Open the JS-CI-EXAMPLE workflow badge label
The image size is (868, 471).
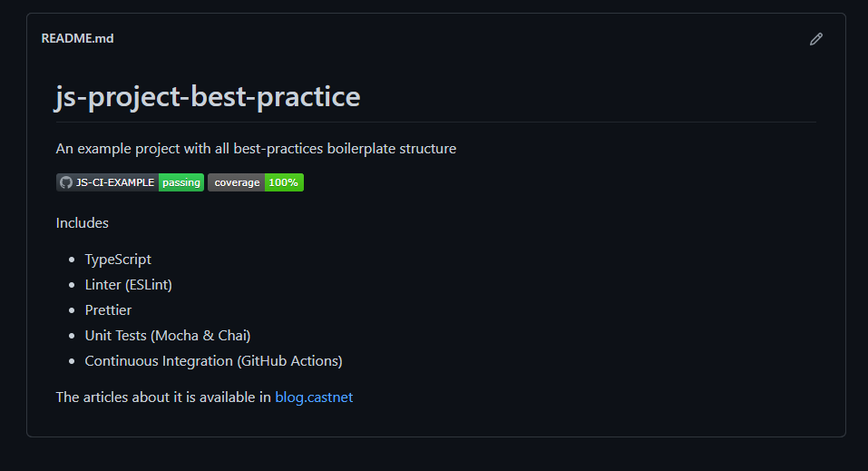(115, 182)
